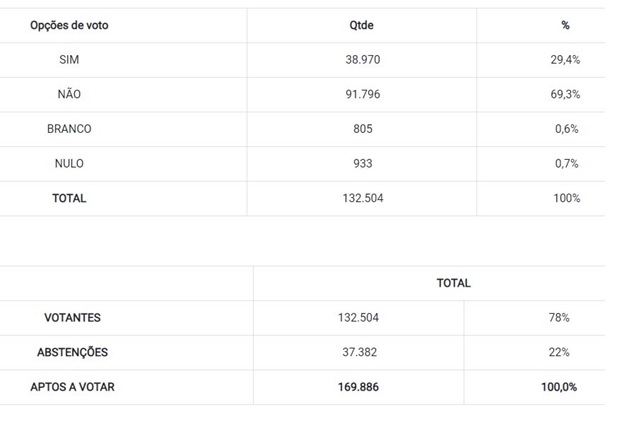Select the 29,4% cell
The height and width of the screenshot is (424, 619).
click(566, 60)
